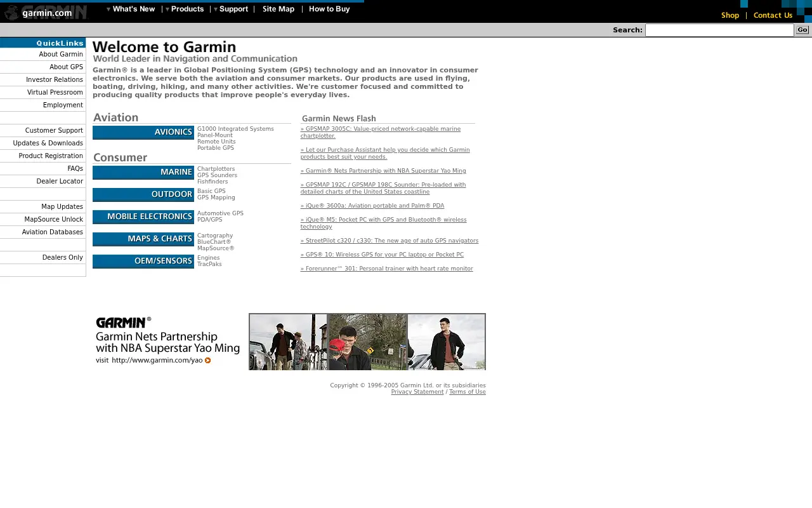Open MAPS & CHARTS category banner
The image size is (812, 508).
click(143, 239)
